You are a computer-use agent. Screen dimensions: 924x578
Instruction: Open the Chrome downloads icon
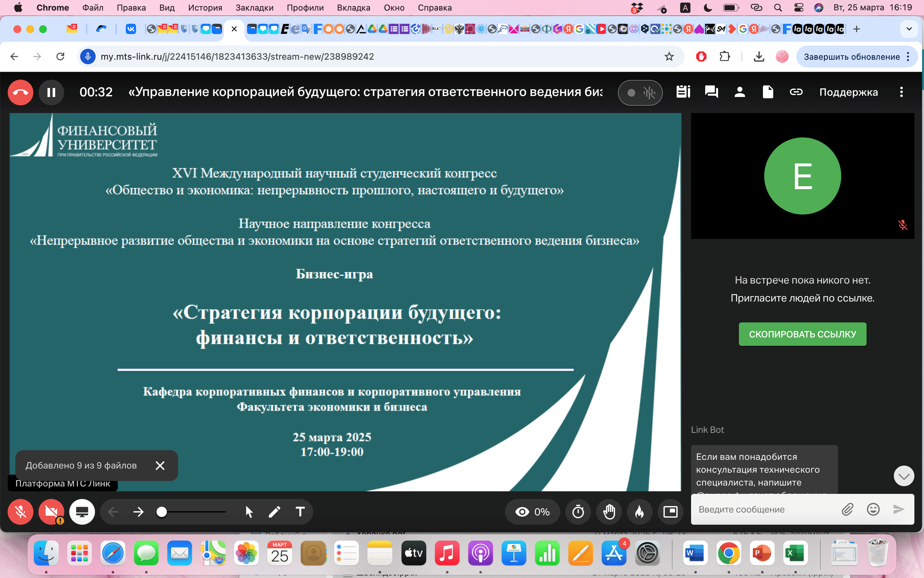(759, 57)
